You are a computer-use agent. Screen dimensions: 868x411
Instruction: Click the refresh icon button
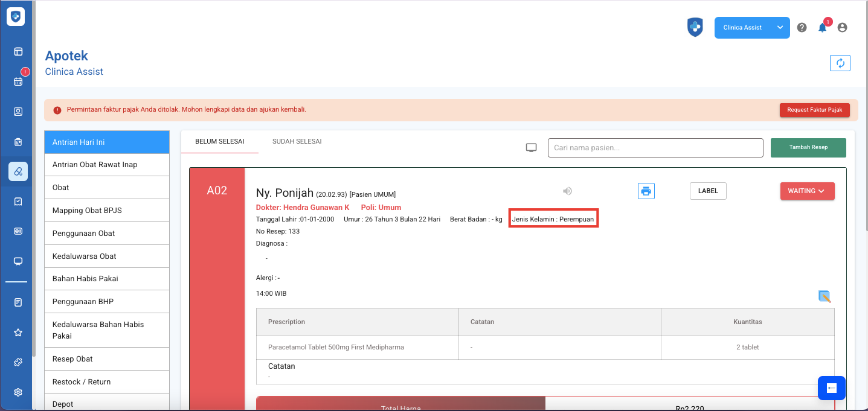click(x=840, y=63)
